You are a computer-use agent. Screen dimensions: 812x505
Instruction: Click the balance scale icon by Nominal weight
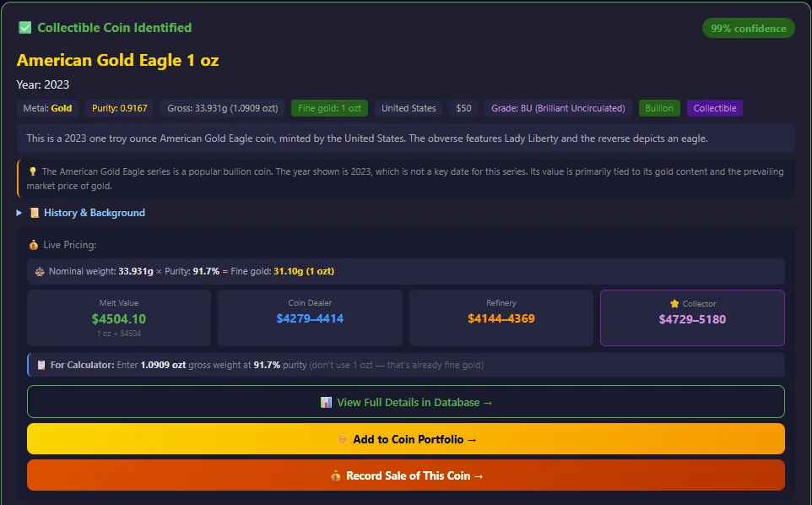point(40,271)
